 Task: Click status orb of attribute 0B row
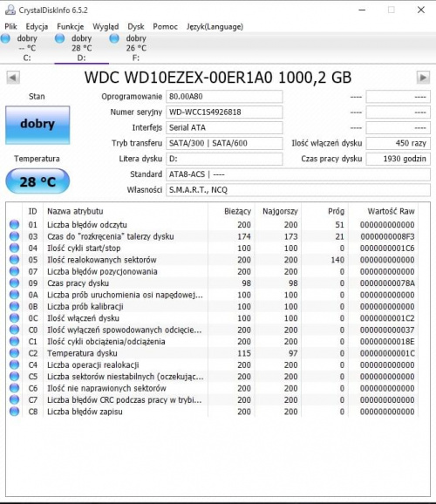coord(14,306)
